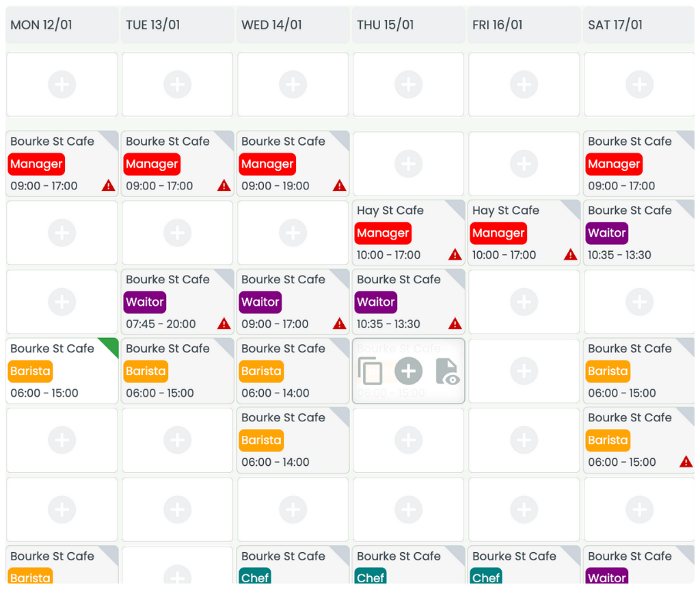Viewport: 700px width, 589px height.
Task: Click the warning icon on Friday's Hay St Manager shift
Action: tap(571, 254)
